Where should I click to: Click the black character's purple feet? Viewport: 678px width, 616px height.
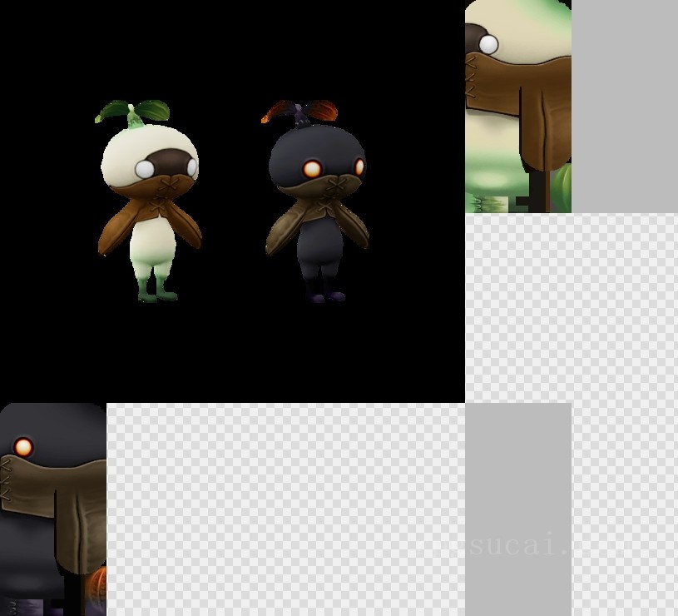[324, 293]
